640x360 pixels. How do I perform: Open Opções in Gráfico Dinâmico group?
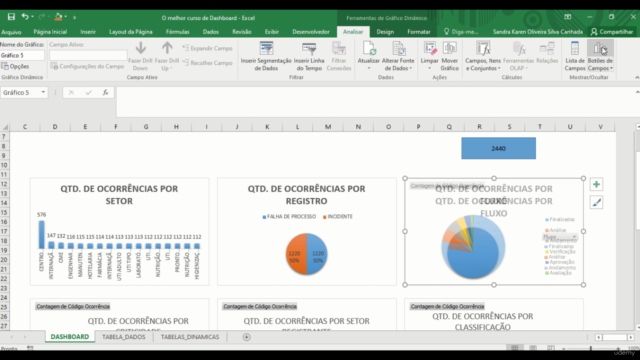[x=15, y=66]
